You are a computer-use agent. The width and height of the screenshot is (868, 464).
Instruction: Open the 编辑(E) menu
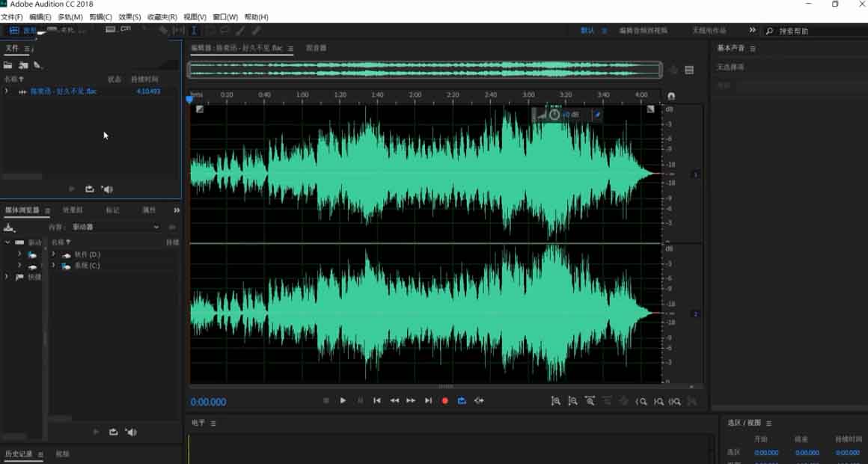click(x=40, y=17)
